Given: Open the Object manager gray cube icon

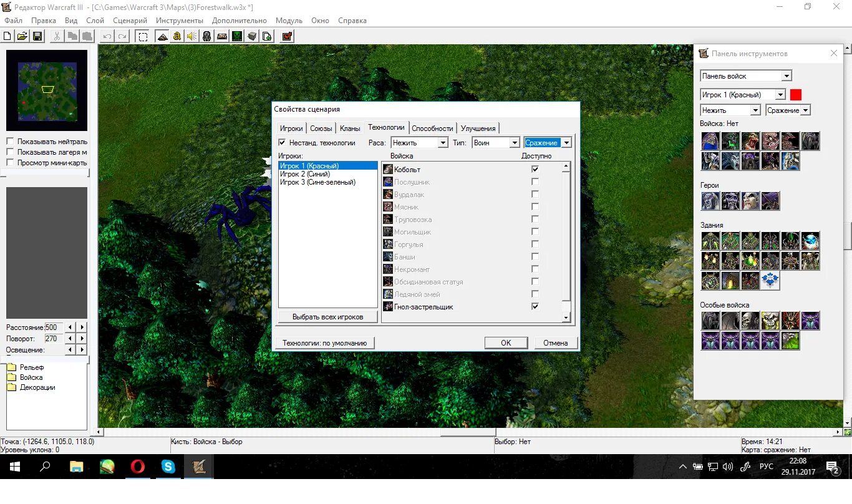Looking at the screenshot, I should [x=252, y=36].
